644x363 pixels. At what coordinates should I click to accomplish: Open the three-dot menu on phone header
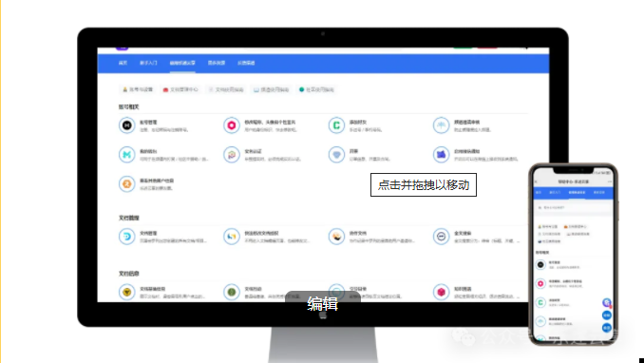(610, 181)
